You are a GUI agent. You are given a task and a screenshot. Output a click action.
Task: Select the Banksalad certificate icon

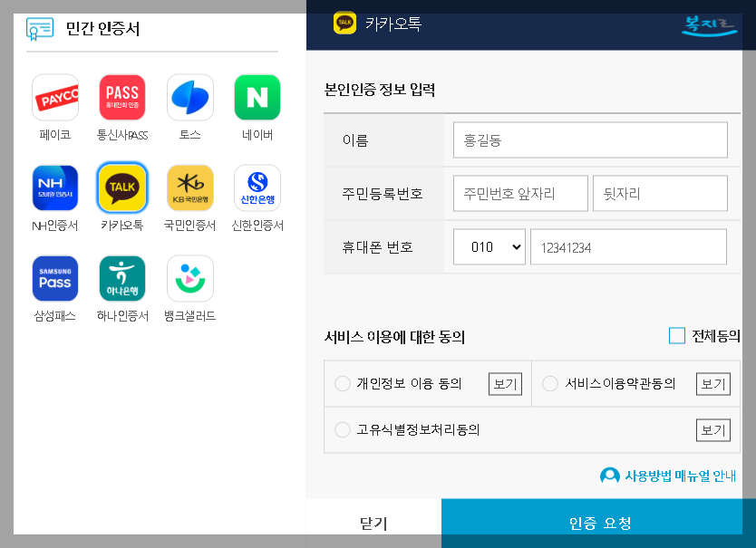190,279
